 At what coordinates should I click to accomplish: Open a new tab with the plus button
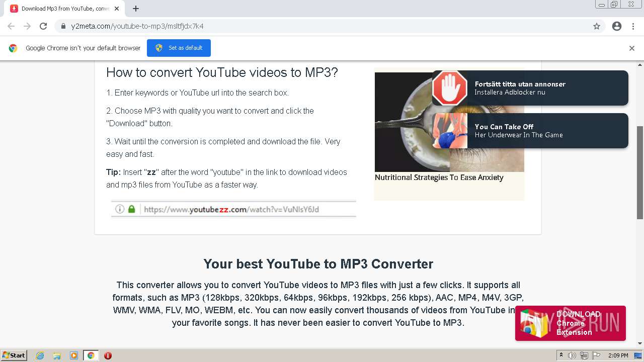(x=135, y=9)
